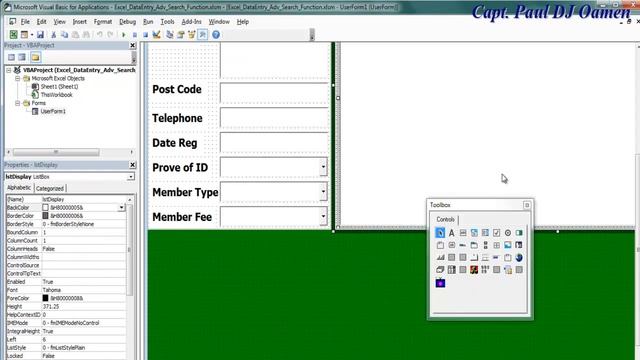This screenshot has width=640, height=360.
Task: Click the Telephone text box
Action: click(274, 118)
